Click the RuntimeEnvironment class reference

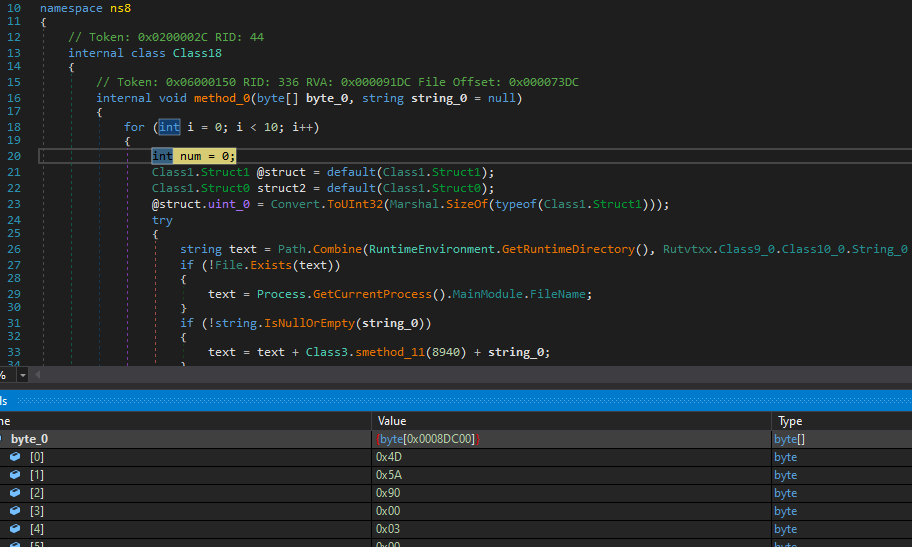pyautogui.click(x=432, y=249)
